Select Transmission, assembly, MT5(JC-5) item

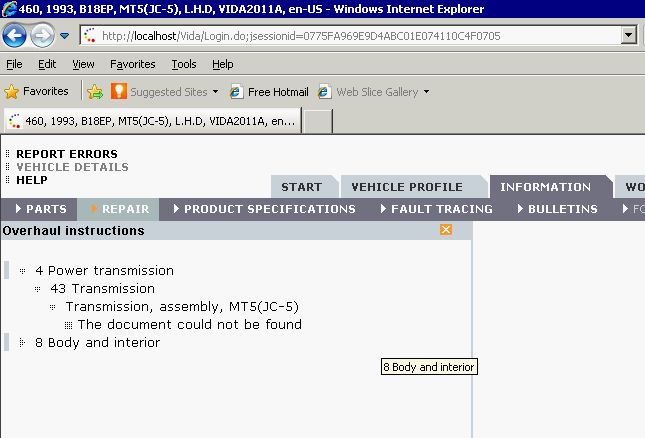[182, 307]
